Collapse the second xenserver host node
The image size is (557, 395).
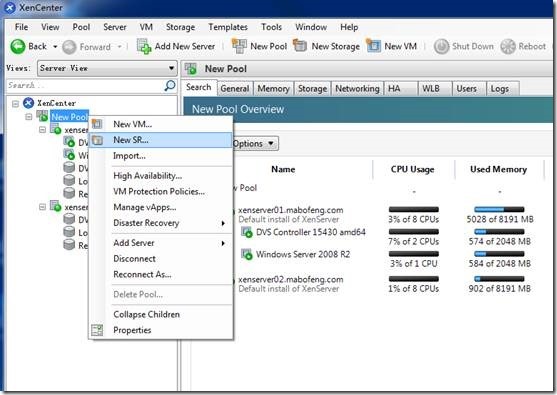click(42, 206)
